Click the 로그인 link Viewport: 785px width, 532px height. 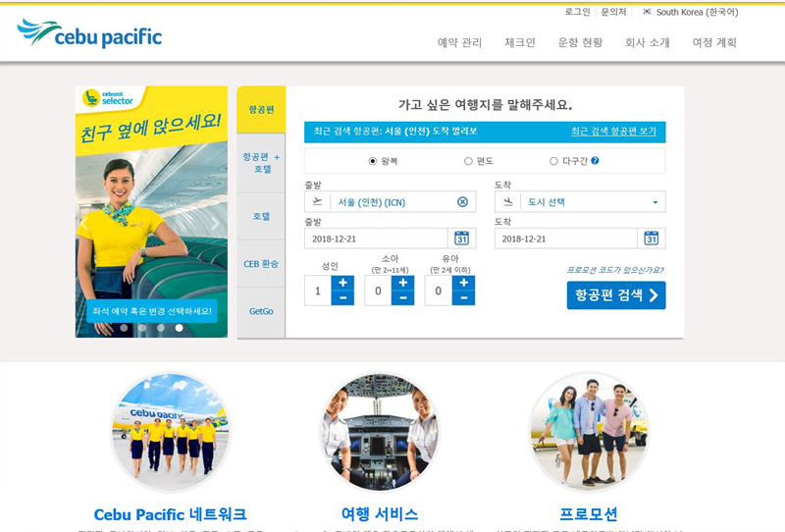[x=577, y=12]
